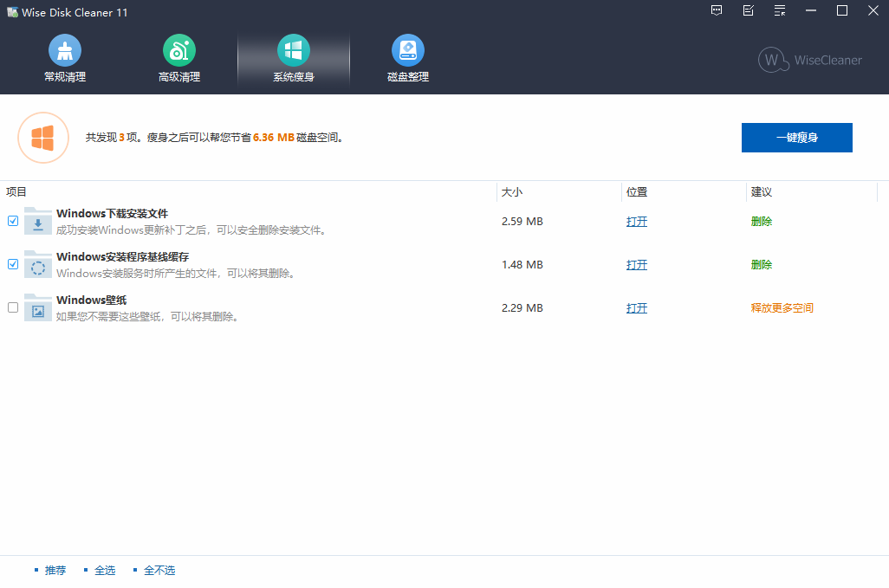889x588 pixels.
Task: Select the Windows下载安装文件 row title
Action: (113, 214)
